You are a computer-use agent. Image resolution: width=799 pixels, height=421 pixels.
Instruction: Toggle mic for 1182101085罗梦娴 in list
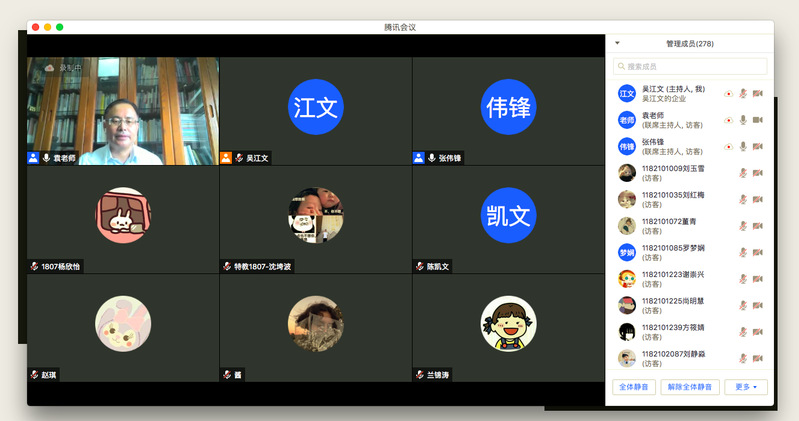point(742,252)
